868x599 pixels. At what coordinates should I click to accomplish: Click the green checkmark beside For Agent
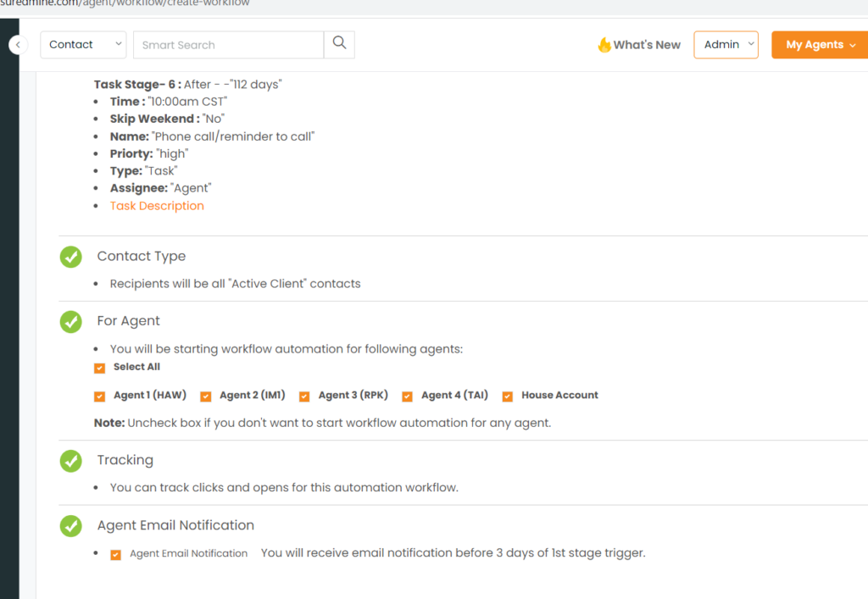pyautogui.click(x=70, y=322)
